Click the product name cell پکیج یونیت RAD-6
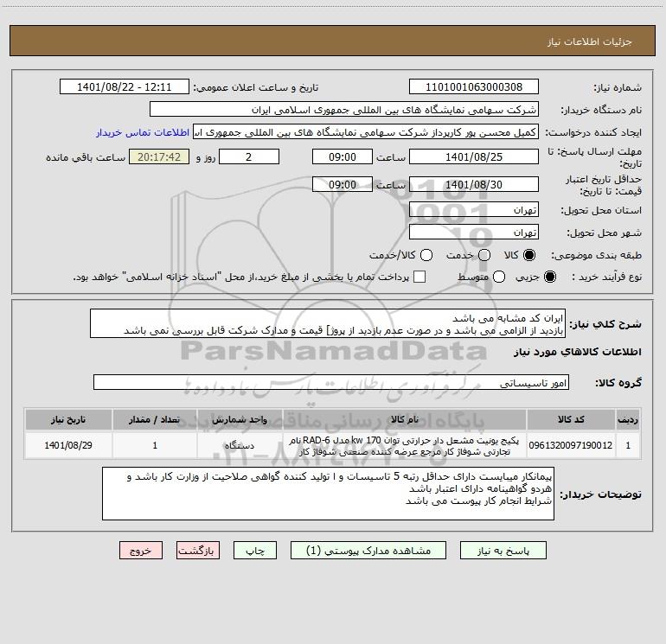The width and height of the screenshot is (666, 644). point(405,445)
